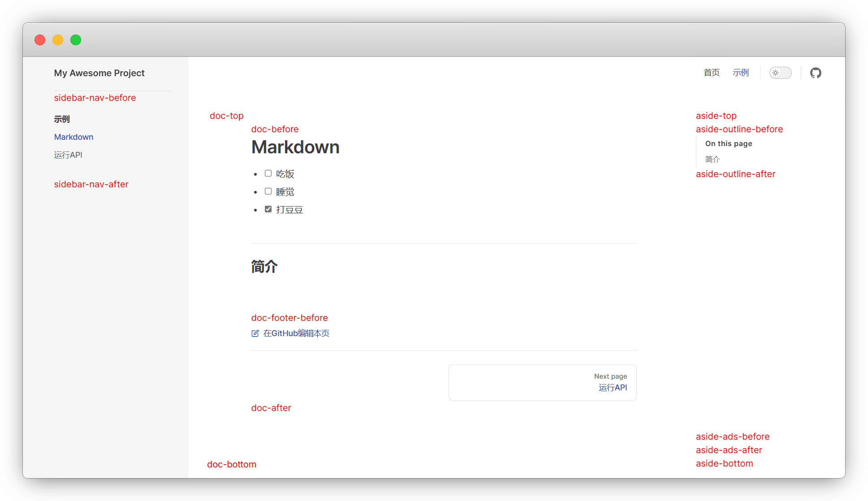Image resolution: width=868 pixels, height=501 pixels.
Task: Jump to 简介 in page outline
Action: 712,160
